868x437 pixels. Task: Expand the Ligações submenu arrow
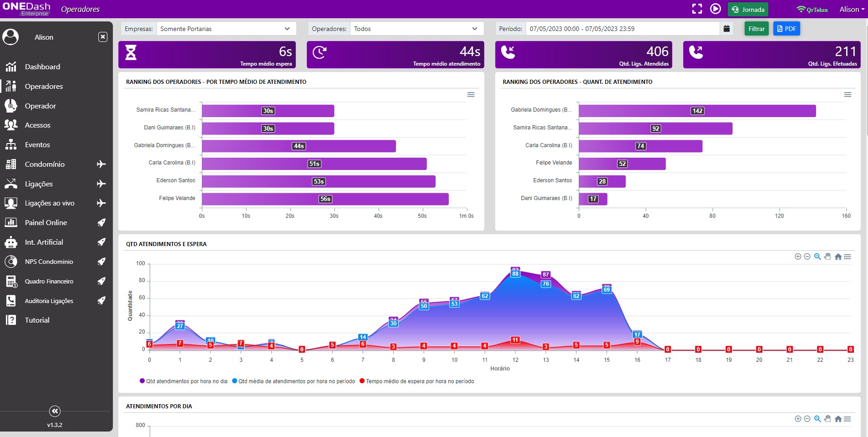[x=102, y=184]
